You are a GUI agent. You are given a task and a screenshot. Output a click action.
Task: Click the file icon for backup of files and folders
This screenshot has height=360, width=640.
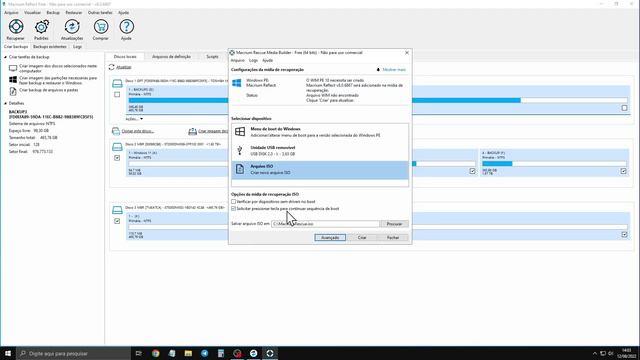click(x=13, y=91)
